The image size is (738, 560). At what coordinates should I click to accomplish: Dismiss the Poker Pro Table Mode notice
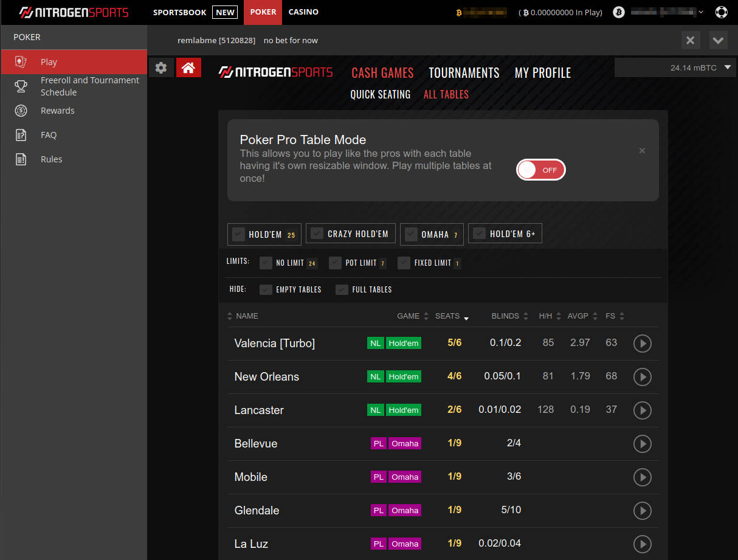(x=642, y=151)
